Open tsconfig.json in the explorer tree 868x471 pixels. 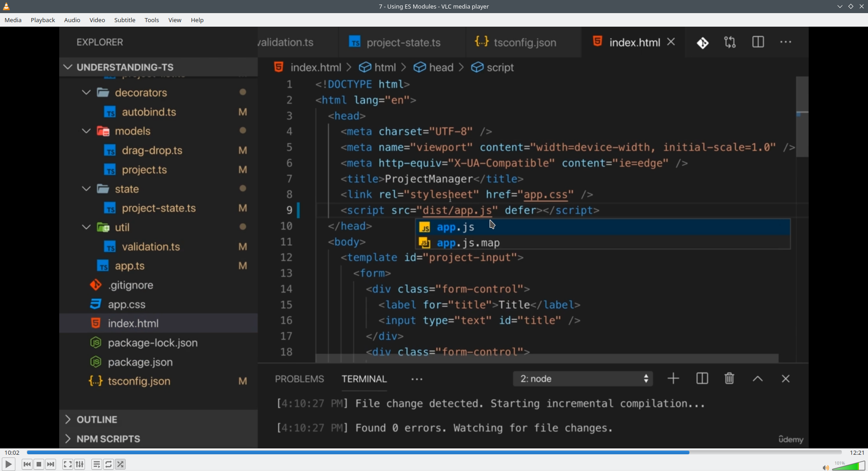158,382
